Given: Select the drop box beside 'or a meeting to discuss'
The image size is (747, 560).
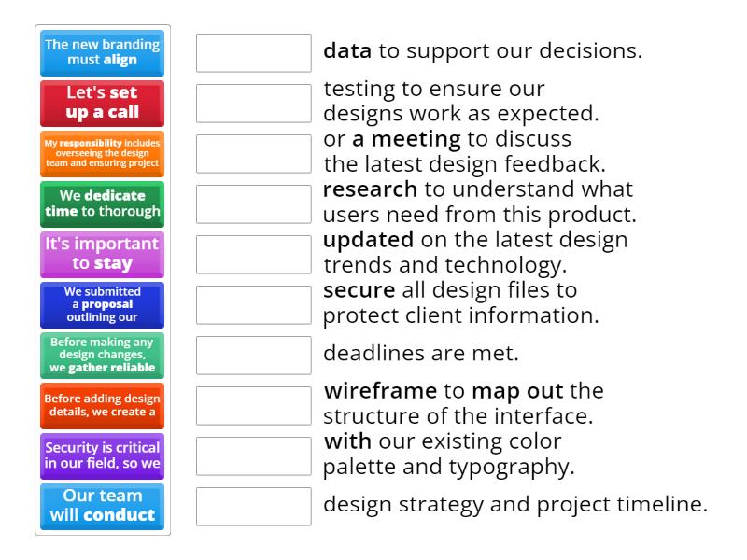Looking at the screenshot, I should pos(254,153).
